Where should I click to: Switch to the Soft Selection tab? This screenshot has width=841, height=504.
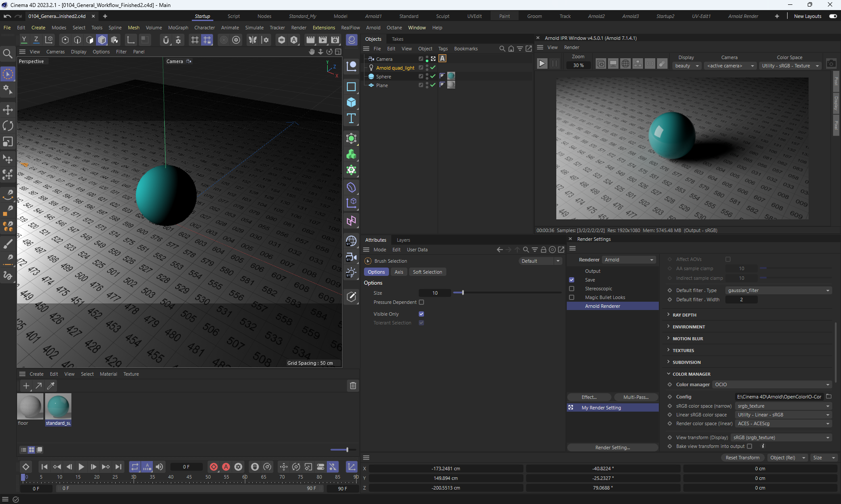tap(427, 272)
